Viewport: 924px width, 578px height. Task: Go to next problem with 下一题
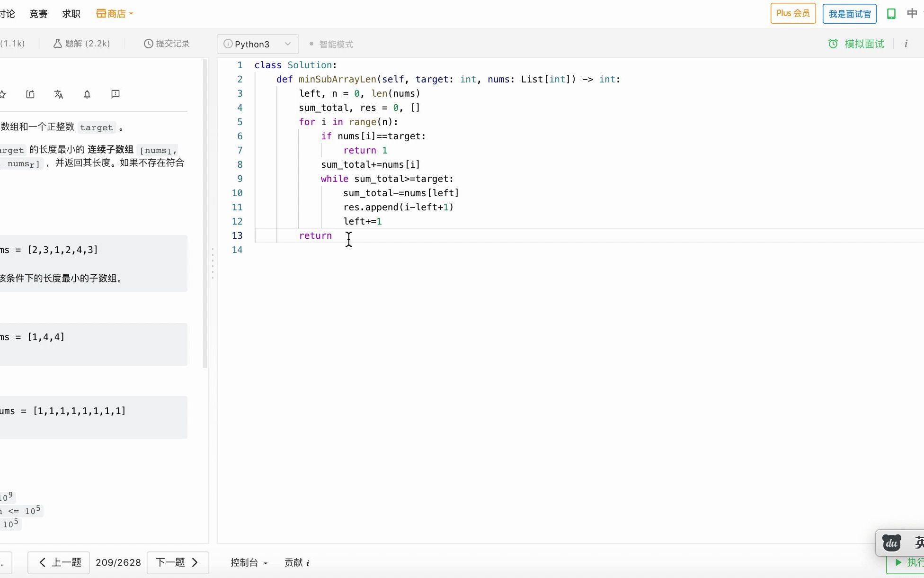[x=178, y=562]
